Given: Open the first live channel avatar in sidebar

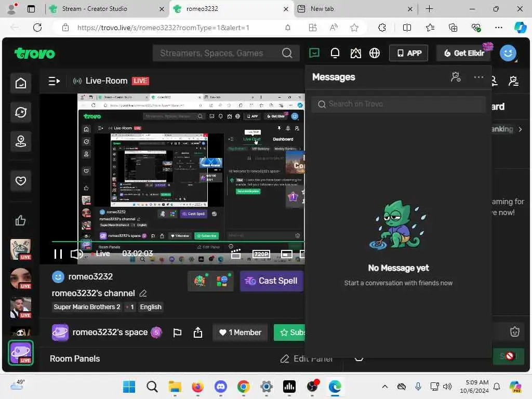Looking at the screenshot, I should [x=21, y=249].
